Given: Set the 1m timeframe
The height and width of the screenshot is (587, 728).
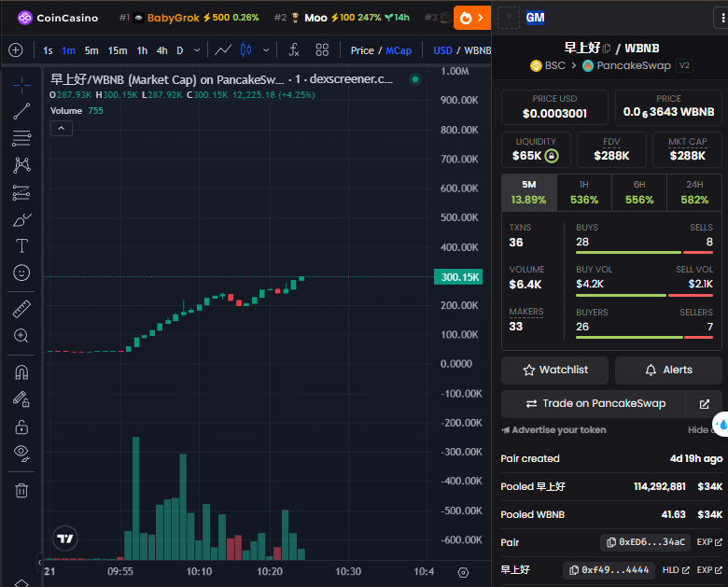Looking at the screenshot, I should [x=68, y=50].
